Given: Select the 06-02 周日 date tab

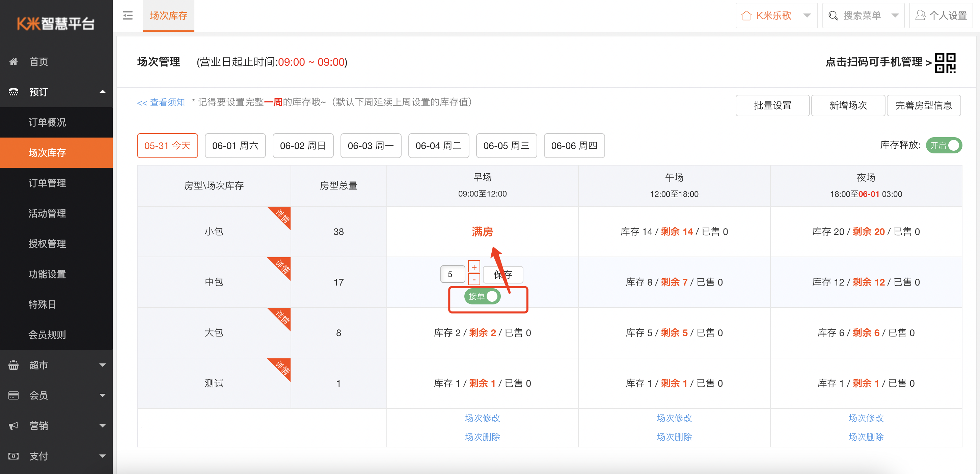Looking at the screenshot, I should 303,146.
